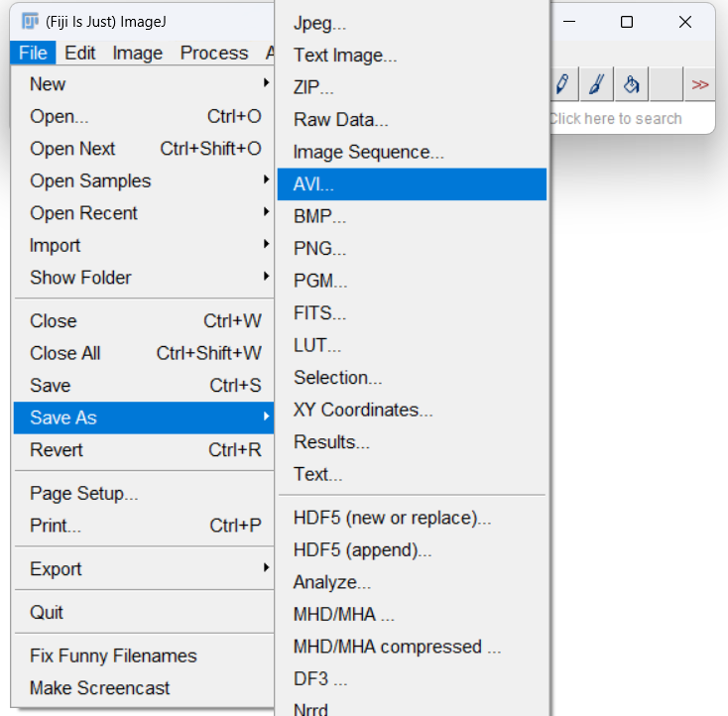The height and width of the screenshot is (716, 728).
Task: Choose Close All
Action: coord(144,353)
